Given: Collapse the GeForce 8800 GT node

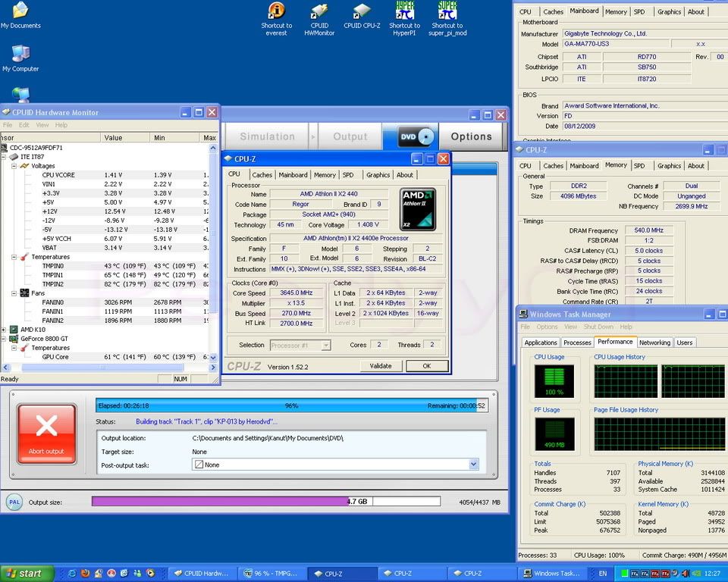Looking at the screenshot, I should (4, 339).
